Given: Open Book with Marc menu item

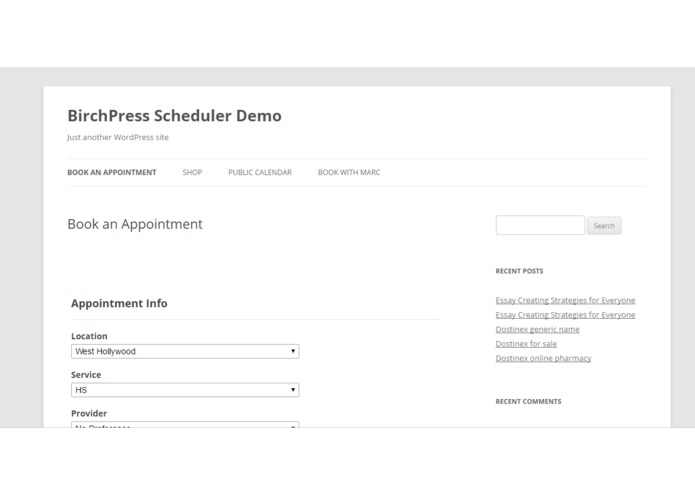Looking at the screenshot, I should pyautogui.click(x=349, y=172).
